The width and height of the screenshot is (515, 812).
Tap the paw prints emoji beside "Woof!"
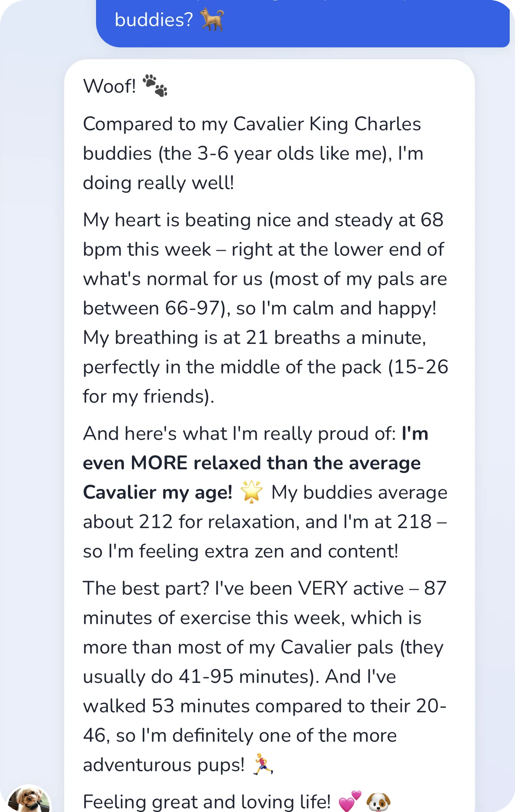(x=155, y=85)
